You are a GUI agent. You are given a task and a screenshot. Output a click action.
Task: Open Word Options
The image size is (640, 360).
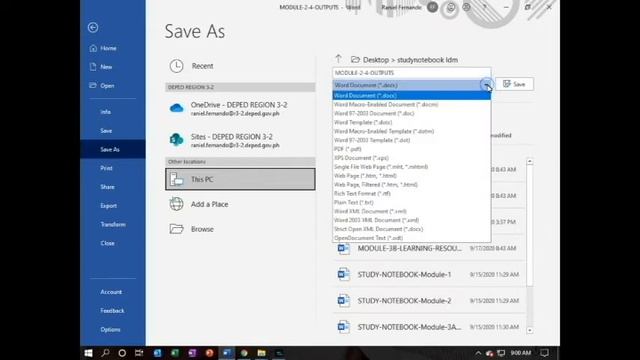(110, 329)
